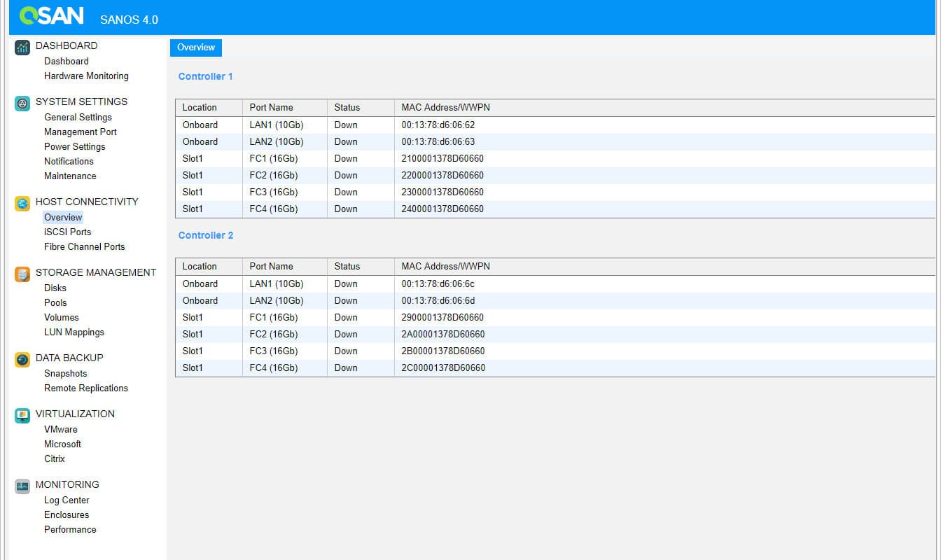The image size is (941, 560).
Task: Open iSCSI Ports
Action: 67,232
